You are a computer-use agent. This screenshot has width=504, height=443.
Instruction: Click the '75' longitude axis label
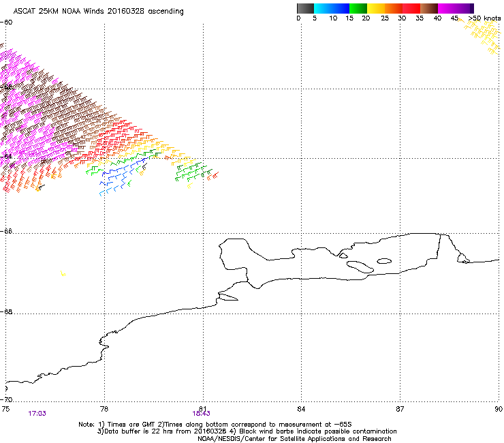coord(5,409)
